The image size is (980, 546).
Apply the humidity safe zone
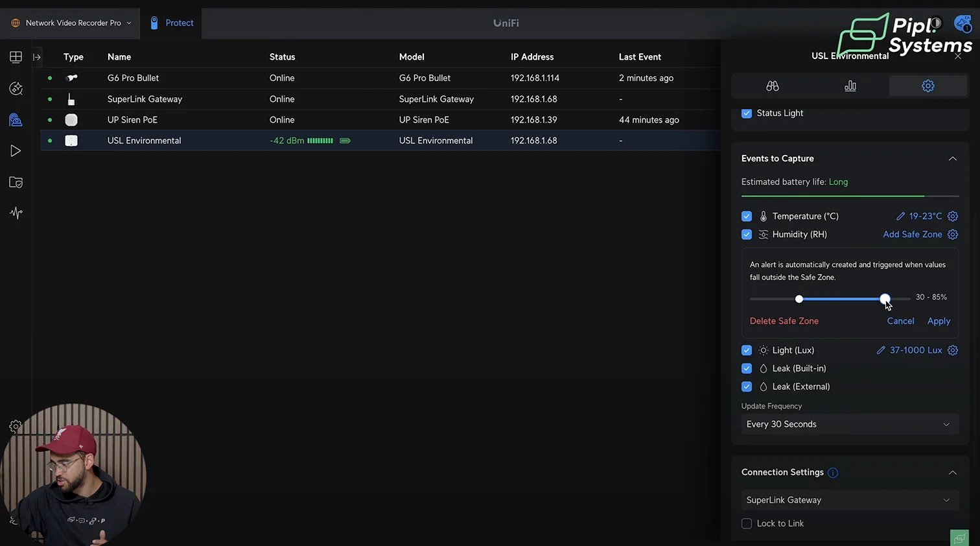pos(939,321)
